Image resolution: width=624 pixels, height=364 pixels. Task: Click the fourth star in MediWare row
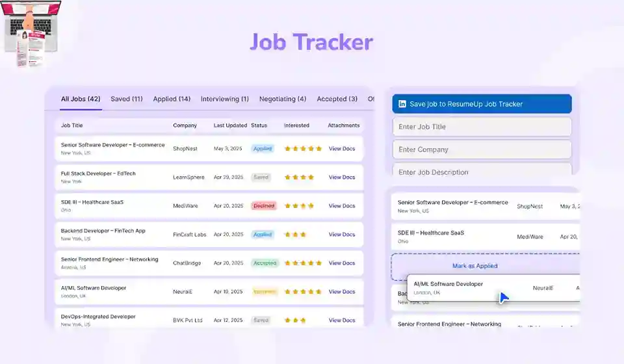coord(311,205)
